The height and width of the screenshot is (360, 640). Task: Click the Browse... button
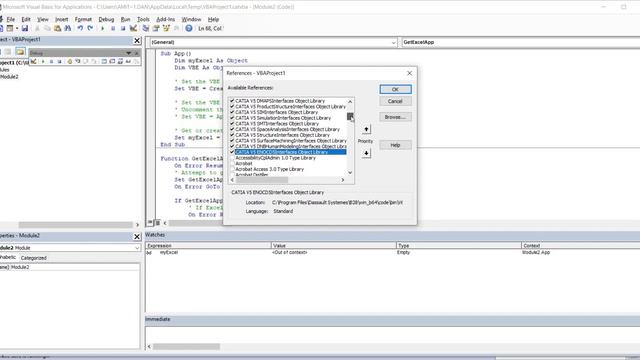[x=395, y=117]
